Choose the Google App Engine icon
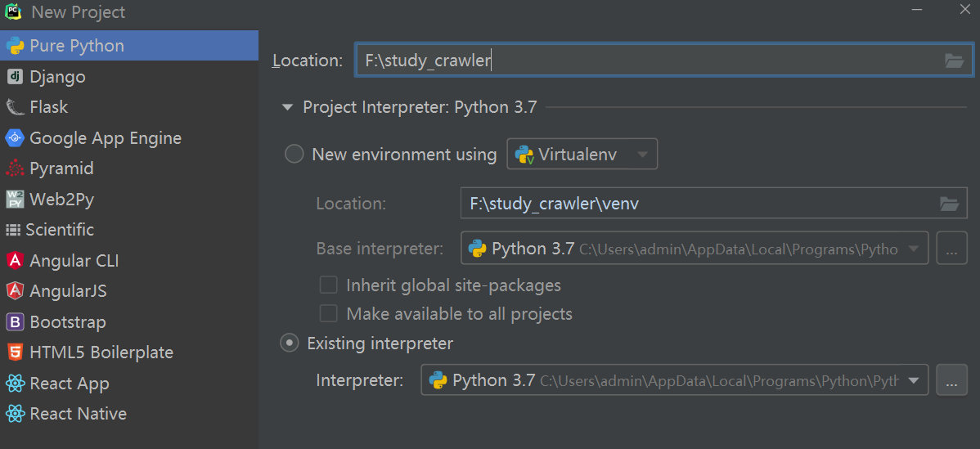The height and width of the screenshot is (449, 980). (15, 138)
